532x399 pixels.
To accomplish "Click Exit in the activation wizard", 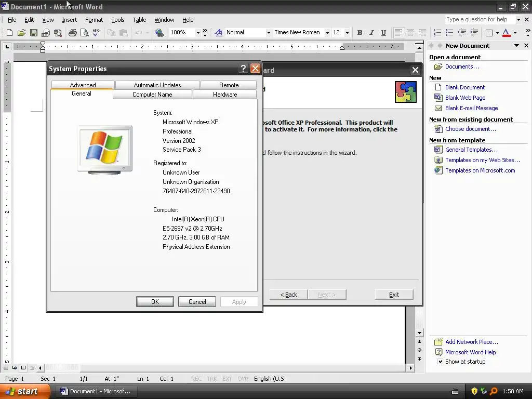I will click(394, 295).
